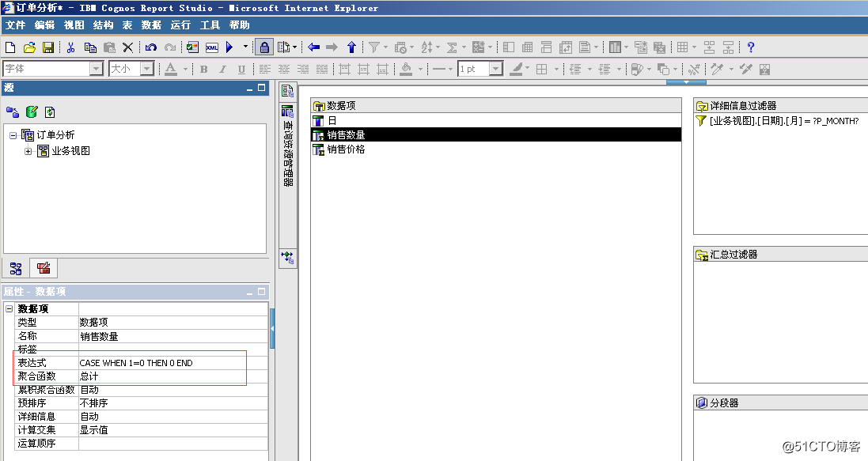The image size is (868, 461).
Task: Toggle Underline formatting
Action: [241, 69]
